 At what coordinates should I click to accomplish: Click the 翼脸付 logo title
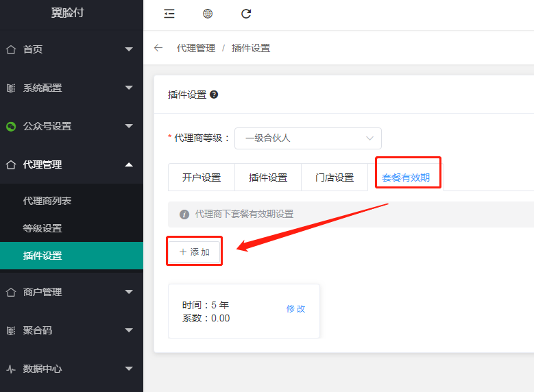(67, 12)
